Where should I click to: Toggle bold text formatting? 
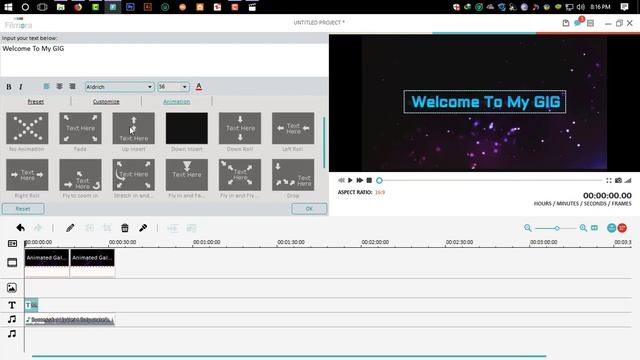pos(9,87)
